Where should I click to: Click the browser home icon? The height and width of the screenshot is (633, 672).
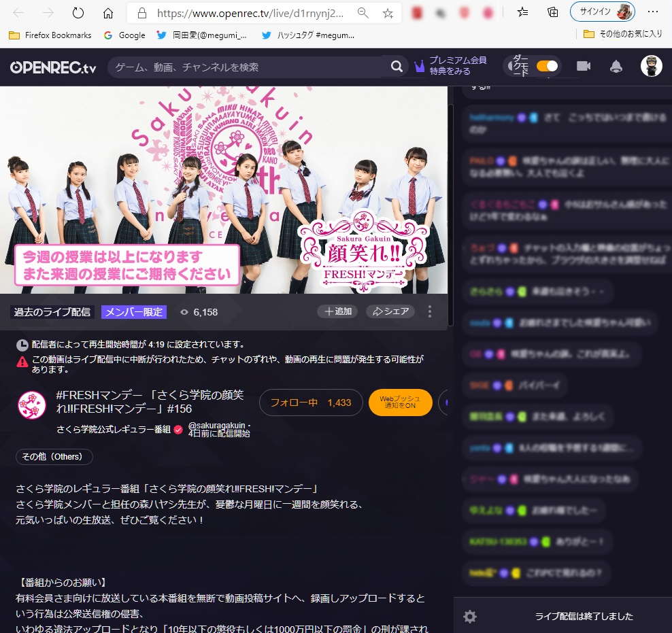pos(108,13)
